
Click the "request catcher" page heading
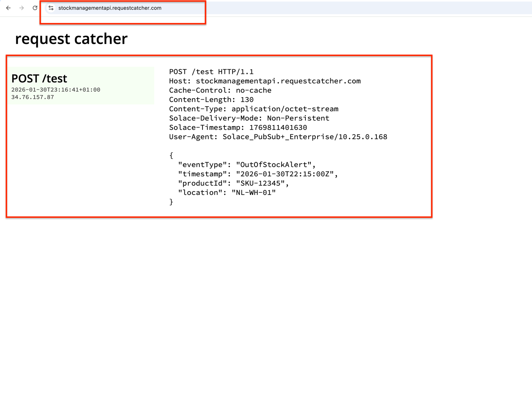71,39
